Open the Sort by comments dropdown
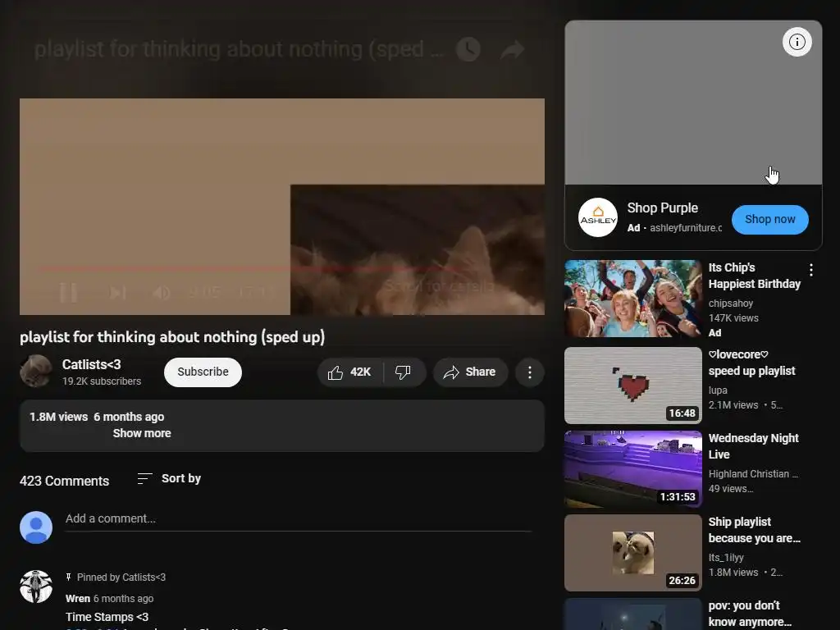 coord(169,478)
